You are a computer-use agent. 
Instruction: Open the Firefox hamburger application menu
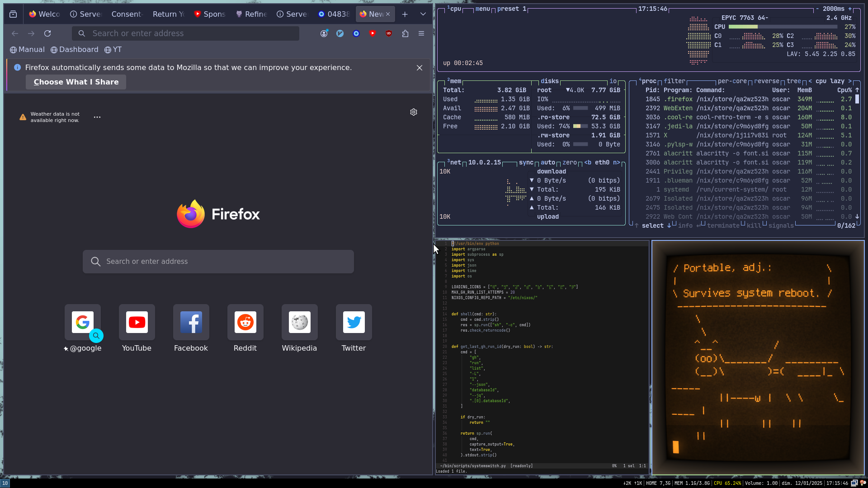pyautogui.click(x=421, y=33)
